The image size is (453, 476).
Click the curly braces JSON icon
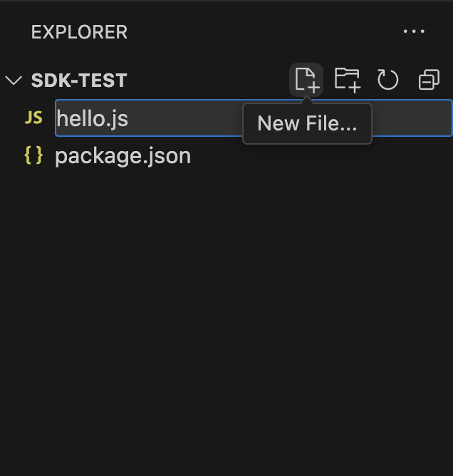tap(33, 155)
